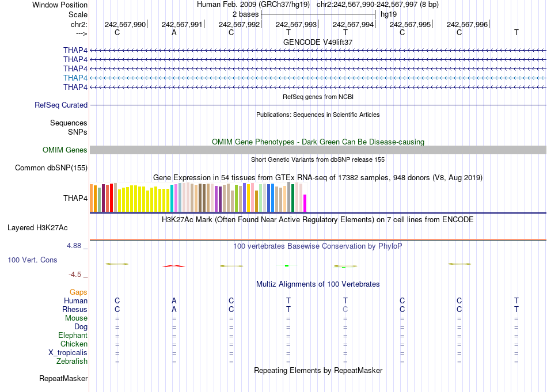This screenshot has width=547, height=392.
Task: Click 'RefSeq genes from NCBI' track title
Action: click(x=318, y=97)
